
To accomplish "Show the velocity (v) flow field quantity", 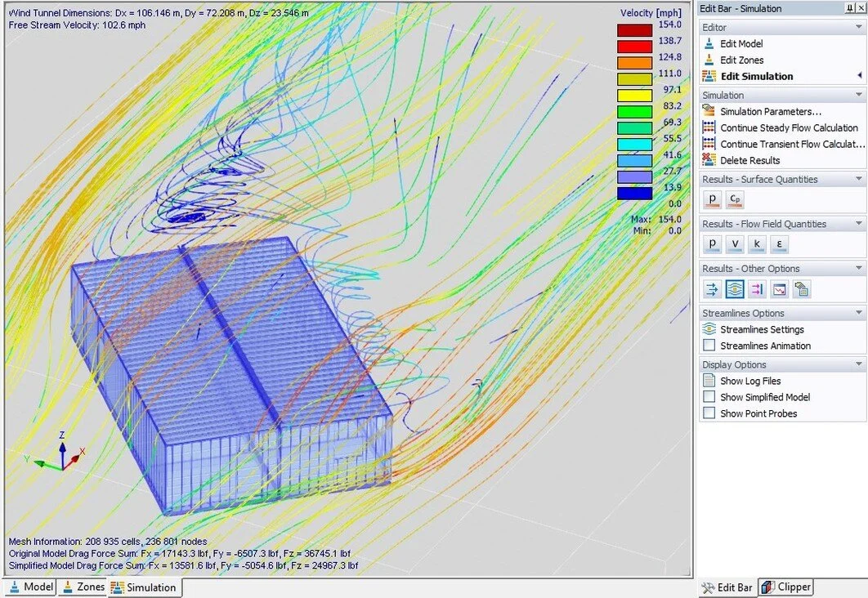I will click(x=733, y=243).
